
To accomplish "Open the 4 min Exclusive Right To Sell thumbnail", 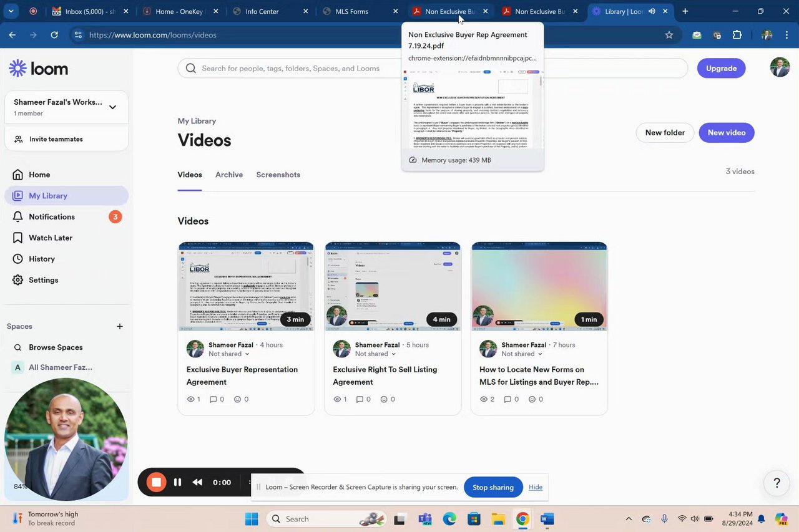I will [393, 286].
